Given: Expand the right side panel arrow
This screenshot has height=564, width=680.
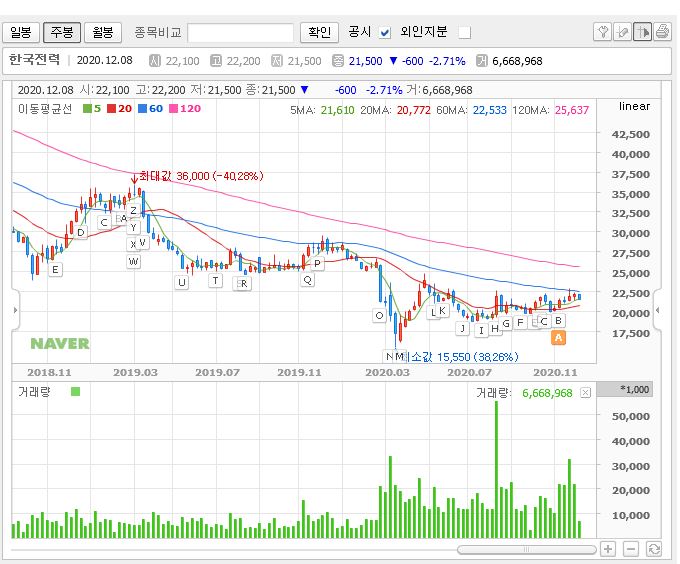Looking at the screenshot, I should click(657, 310).
